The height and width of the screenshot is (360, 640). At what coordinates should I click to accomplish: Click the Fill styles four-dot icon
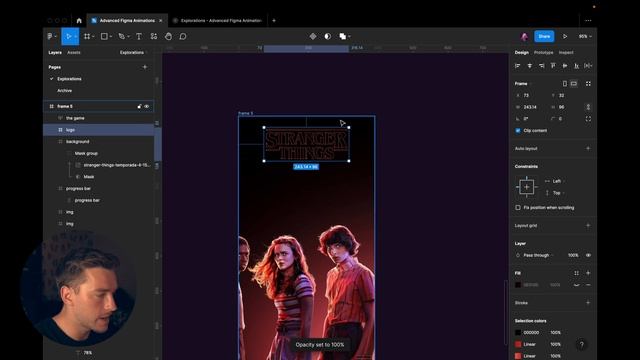click(576, 273)
